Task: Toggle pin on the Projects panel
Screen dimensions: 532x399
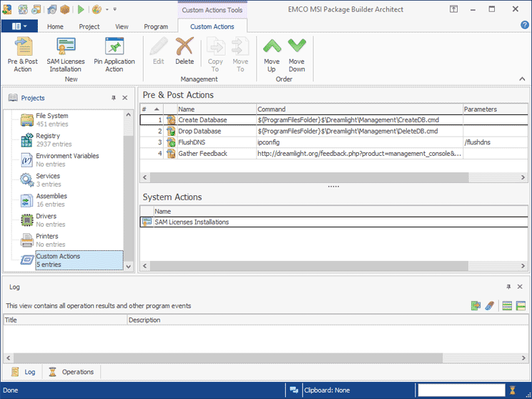Action: tap(113, 98)
